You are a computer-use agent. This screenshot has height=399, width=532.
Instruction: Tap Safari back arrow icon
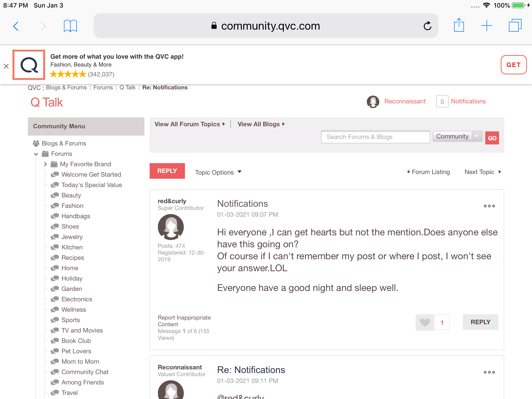[16, 26]
